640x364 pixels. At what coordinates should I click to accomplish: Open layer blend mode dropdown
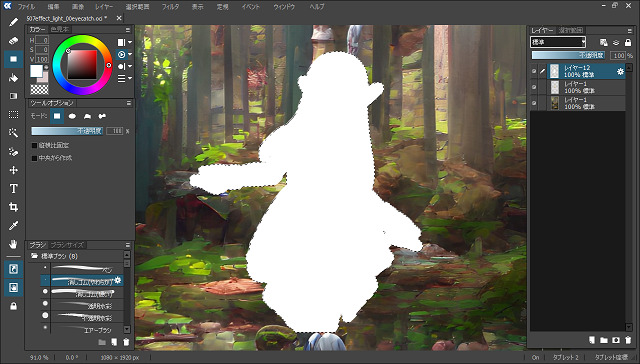coord(558,42)
